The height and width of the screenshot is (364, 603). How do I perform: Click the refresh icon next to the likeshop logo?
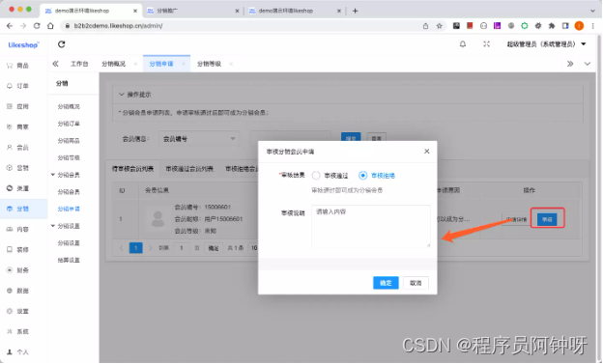pyautogui.click(x=62, y=44)
